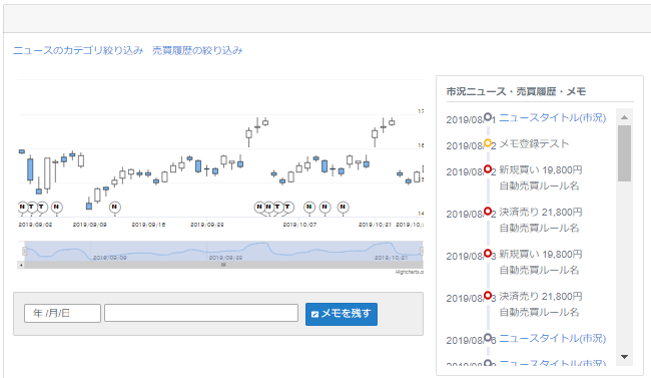Click the N flag above the 2019/09/09 label
The image size is (651, 378).
[115, 207]
